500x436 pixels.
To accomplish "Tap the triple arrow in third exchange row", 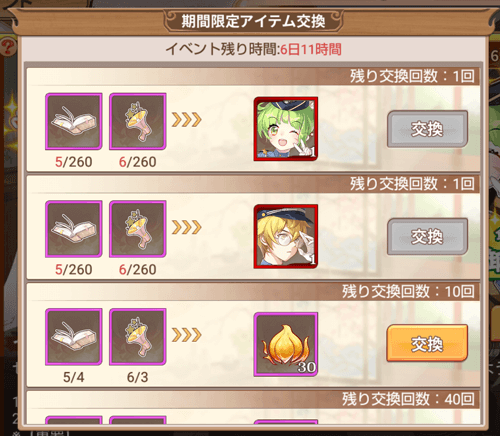I will (x=187, y=335).
